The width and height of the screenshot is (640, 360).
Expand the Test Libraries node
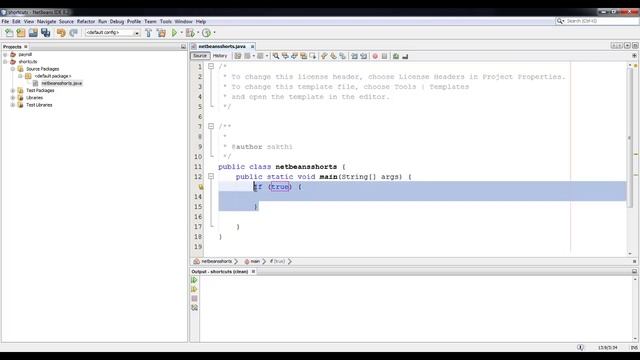pos(13,105)
